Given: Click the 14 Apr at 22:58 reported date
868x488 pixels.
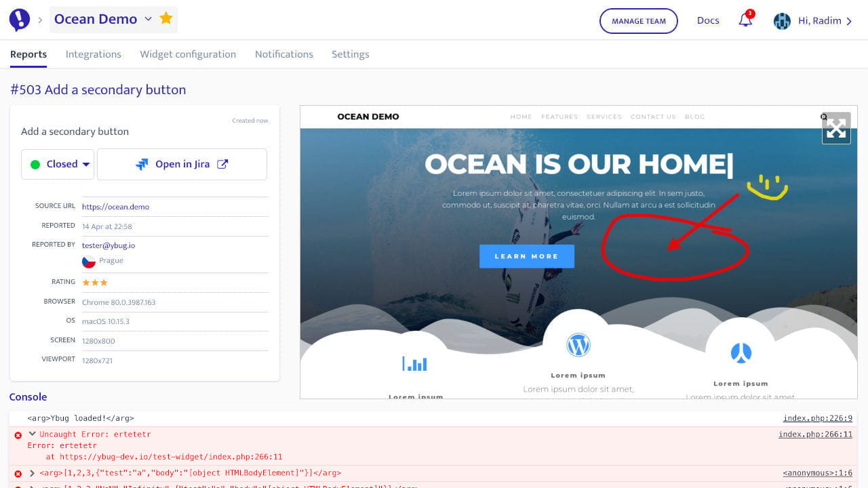Looking at the screenshot, I should (107, 226).
